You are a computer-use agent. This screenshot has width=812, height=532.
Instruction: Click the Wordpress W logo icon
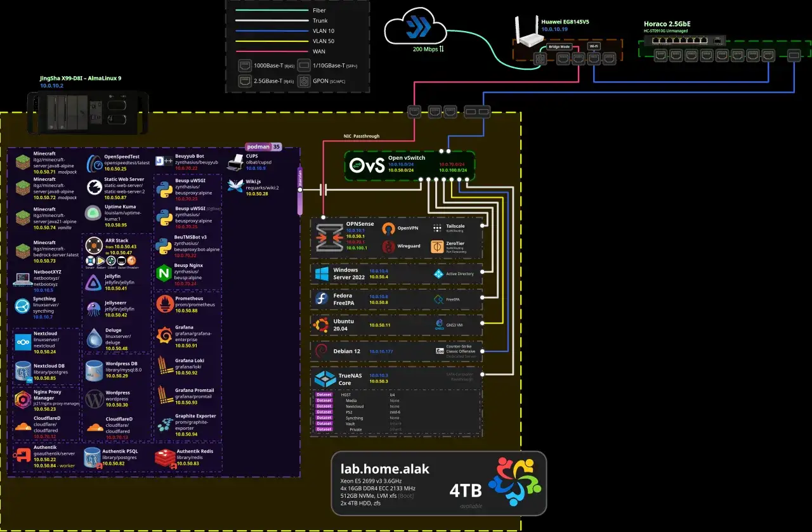95,398
